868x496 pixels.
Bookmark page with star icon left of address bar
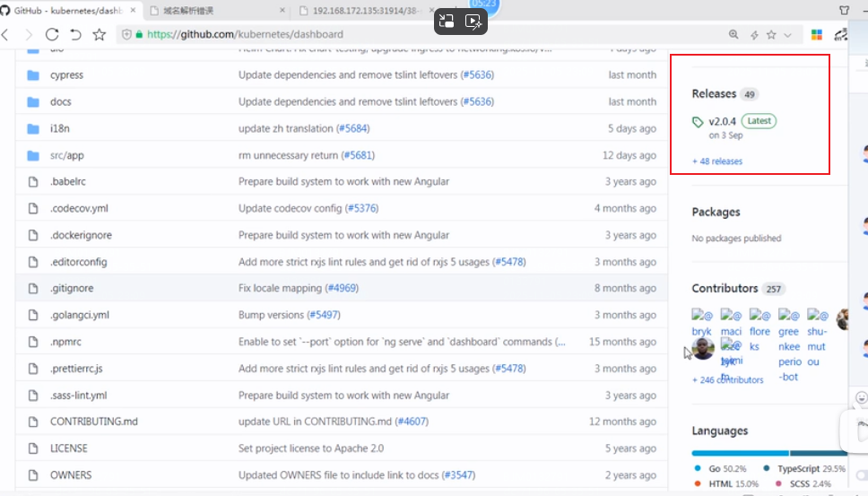coord(100,34)
